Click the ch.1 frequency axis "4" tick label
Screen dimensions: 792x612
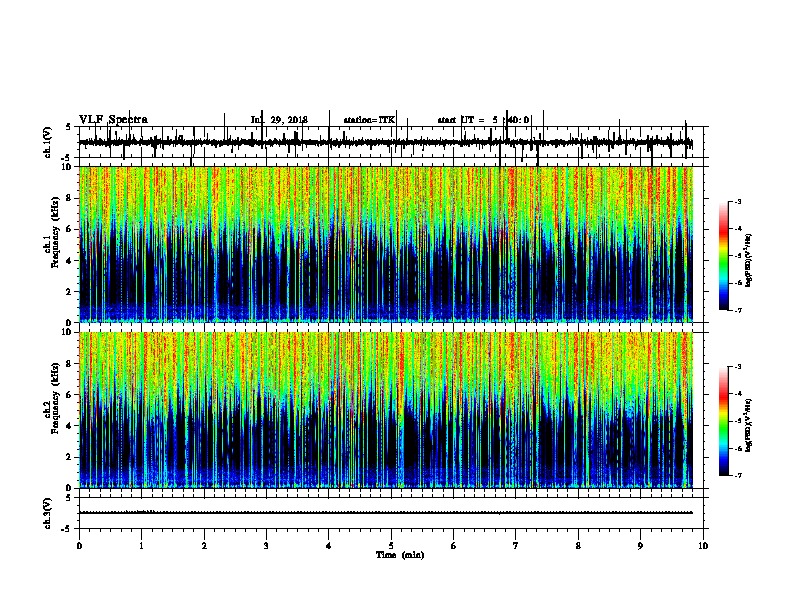tap(69, 261)
